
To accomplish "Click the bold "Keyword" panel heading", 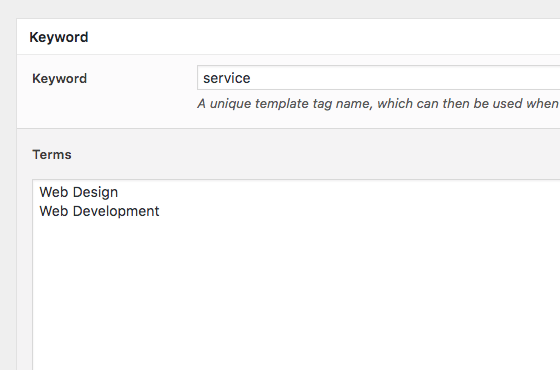I will [x=59, y=38].
